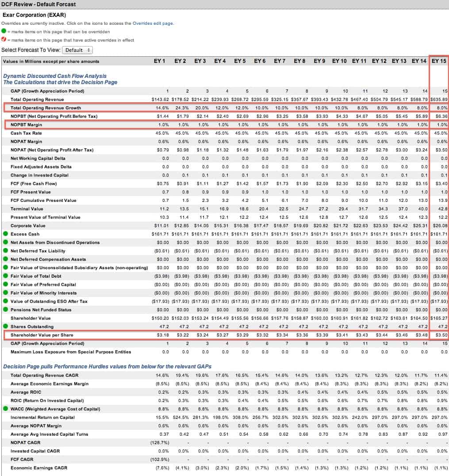Viewport: 449px width, 476px height.
Task: Click the FCF CAGR value (102.9%)
Action: click(x=160, y=459)
